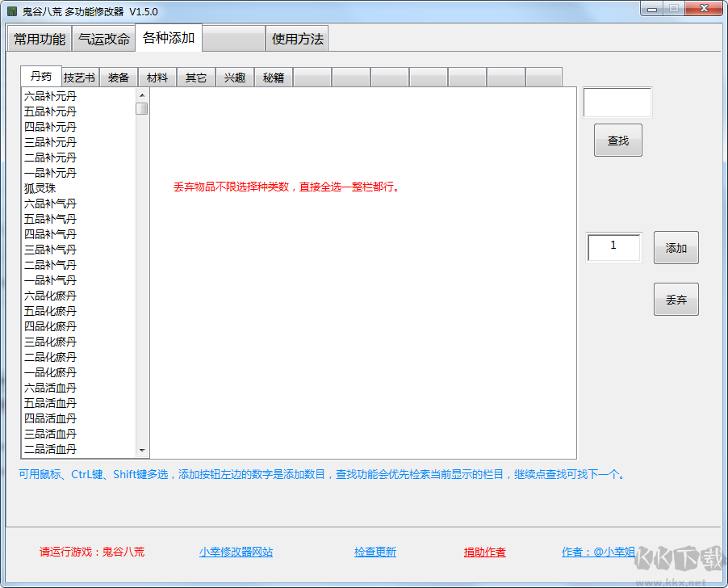Select 五品化瘀丹 in the list
Image resolution: width=728 pixels, height=588 pixels.
tap(50, 311)
